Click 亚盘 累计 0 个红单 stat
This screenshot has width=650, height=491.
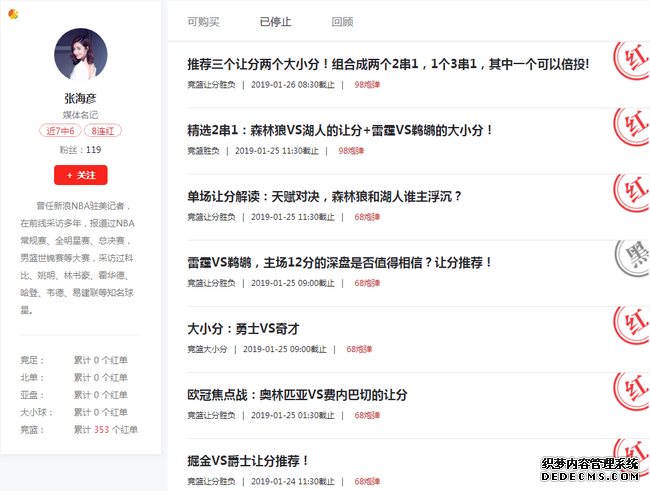(74, 395)
